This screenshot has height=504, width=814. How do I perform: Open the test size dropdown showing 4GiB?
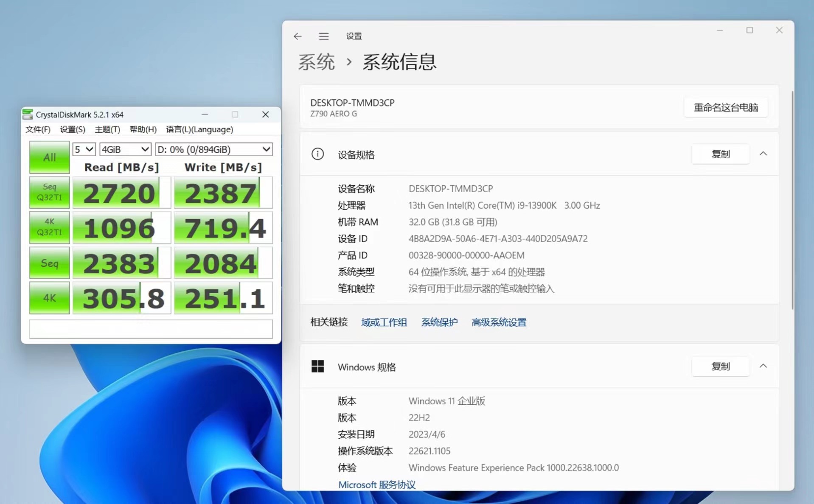point(125,149)
